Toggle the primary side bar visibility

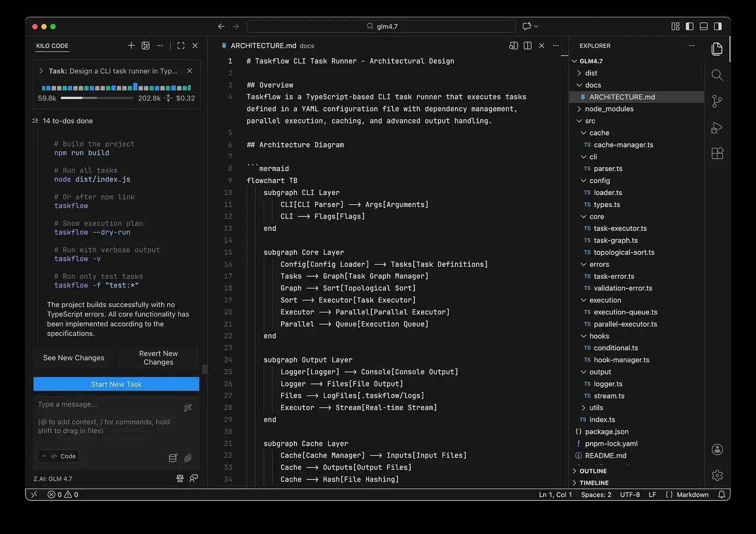690,26
